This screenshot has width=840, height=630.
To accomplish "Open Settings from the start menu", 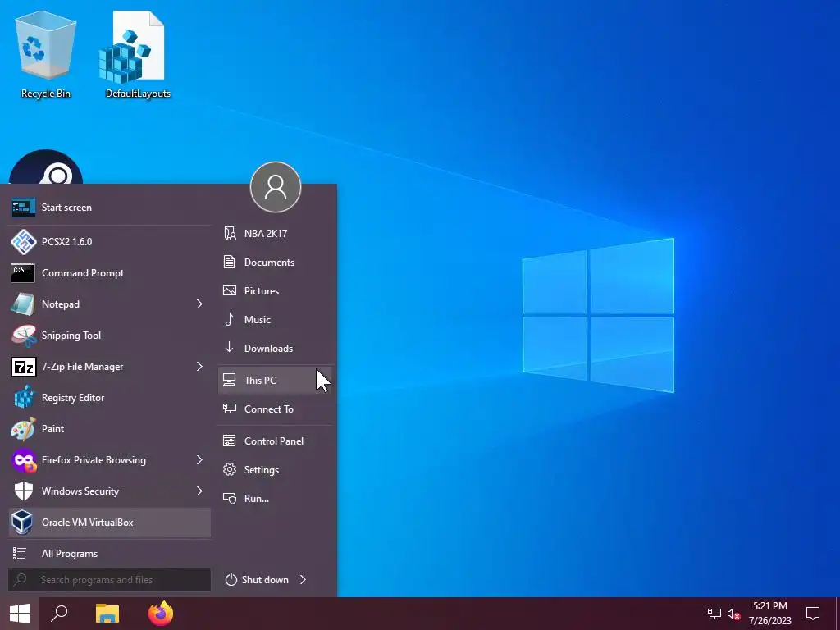I will point(275,470).
